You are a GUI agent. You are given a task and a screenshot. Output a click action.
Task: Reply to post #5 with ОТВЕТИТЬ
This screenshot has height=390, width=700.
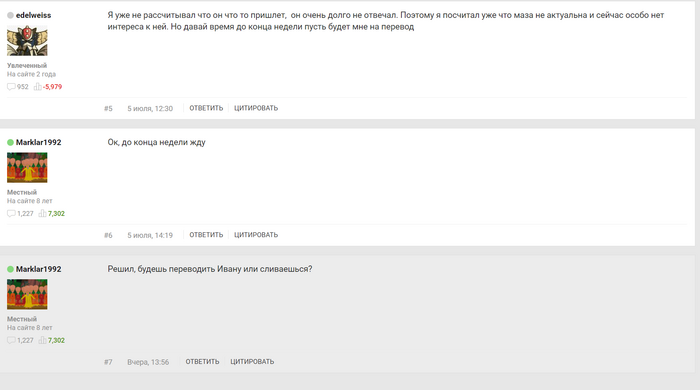click(206, 108)
